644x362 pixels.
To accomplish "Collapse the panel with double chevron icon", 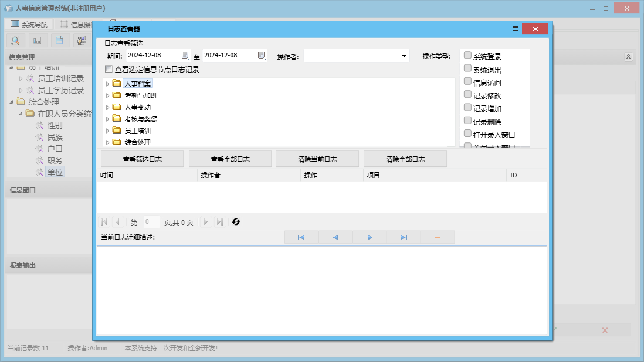I will (628, 57).
